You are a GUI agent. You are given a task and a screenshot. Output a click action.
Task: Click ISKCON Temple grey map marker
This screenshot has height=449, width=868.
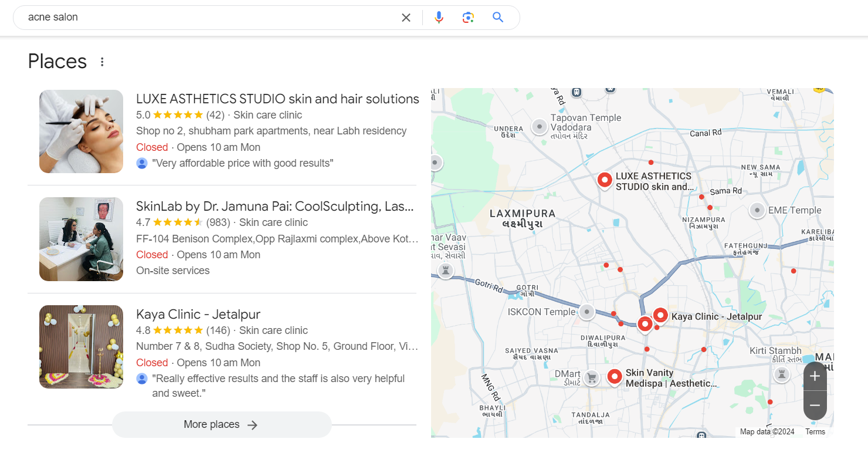click(586, 312)
